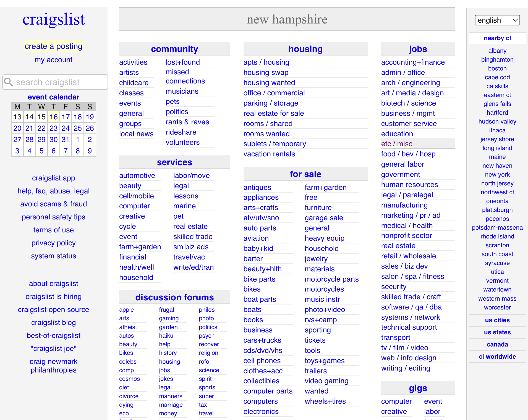Open the travel discussion forum
The image size is (528, 420).
click(206, 413)
